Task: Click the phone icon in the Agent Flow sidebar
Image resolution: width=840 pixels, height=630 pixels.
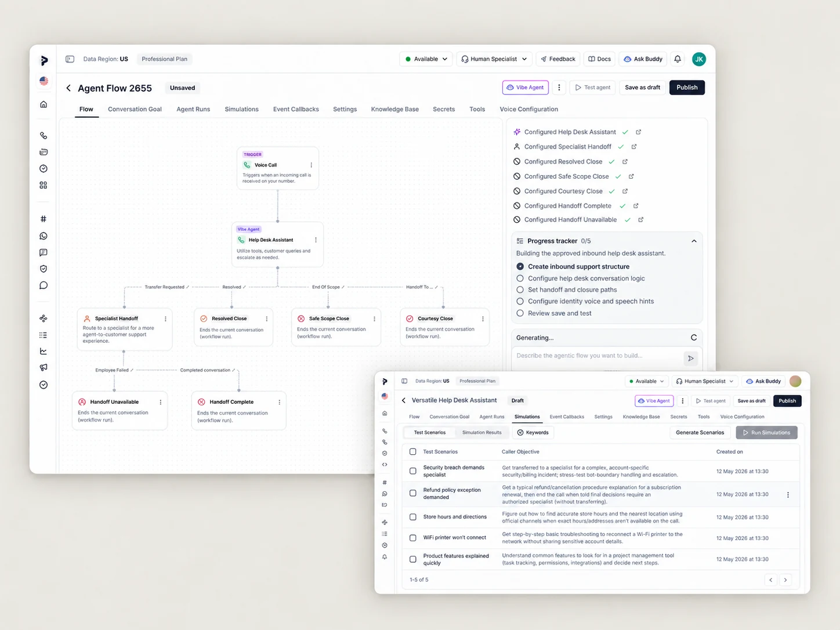Action: (44, 135)
